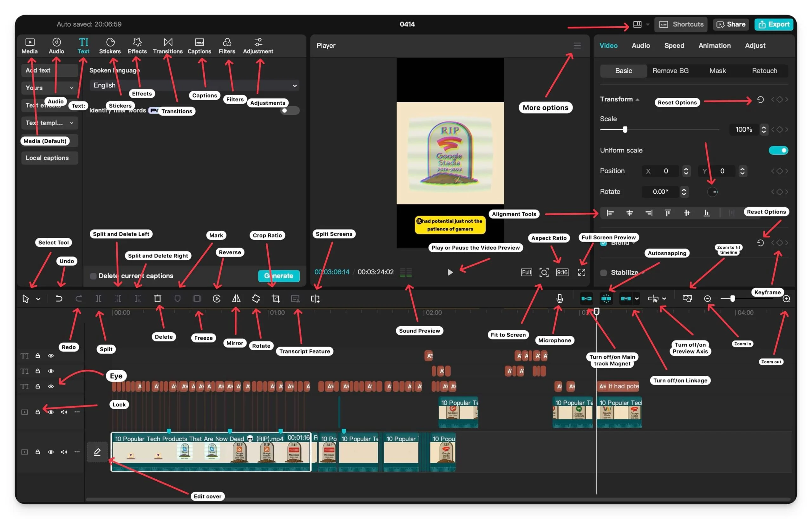This screenshot has width=812, height=519.
Task: Open the Player more options menu icon
Action: [x=577, y=46]
